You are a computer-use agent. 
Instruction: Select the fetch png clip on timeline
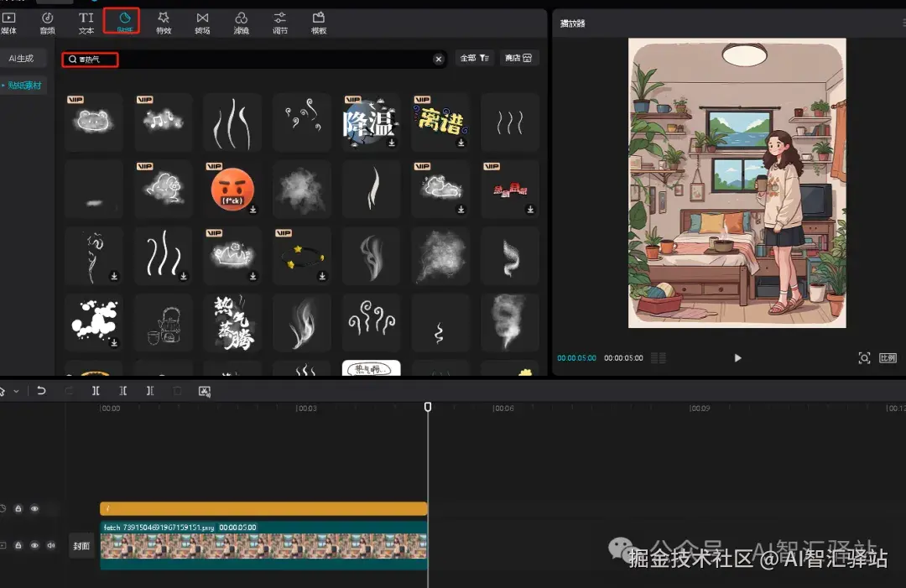click(263, 545)
